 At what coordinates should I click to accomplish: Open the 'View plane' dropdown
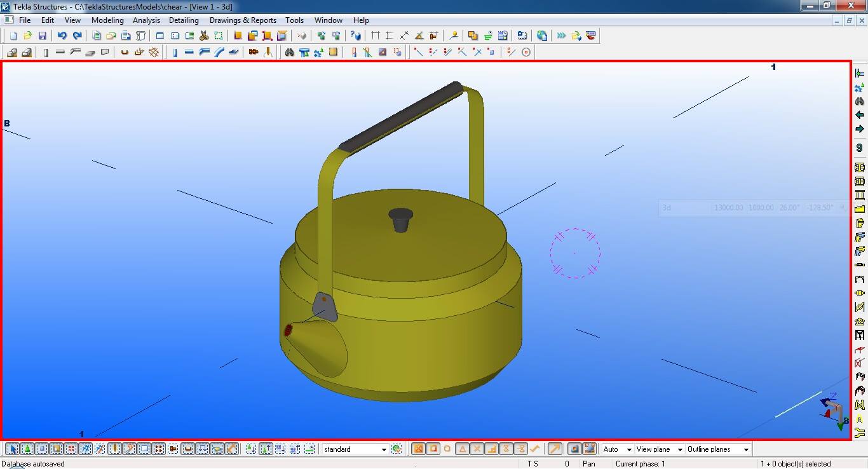pos(679,450)
